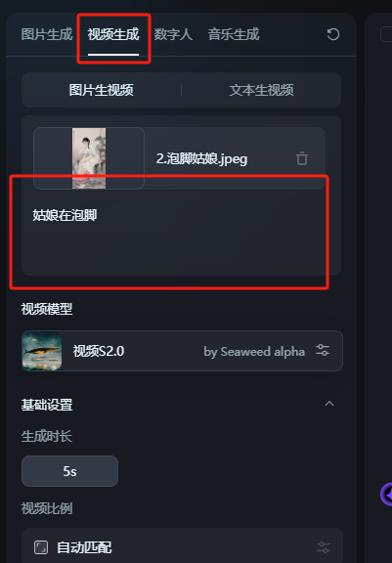This screenshot has height=563, width=392.
Task: Select the 5s generation duration
Action: (x=70, y=471)
